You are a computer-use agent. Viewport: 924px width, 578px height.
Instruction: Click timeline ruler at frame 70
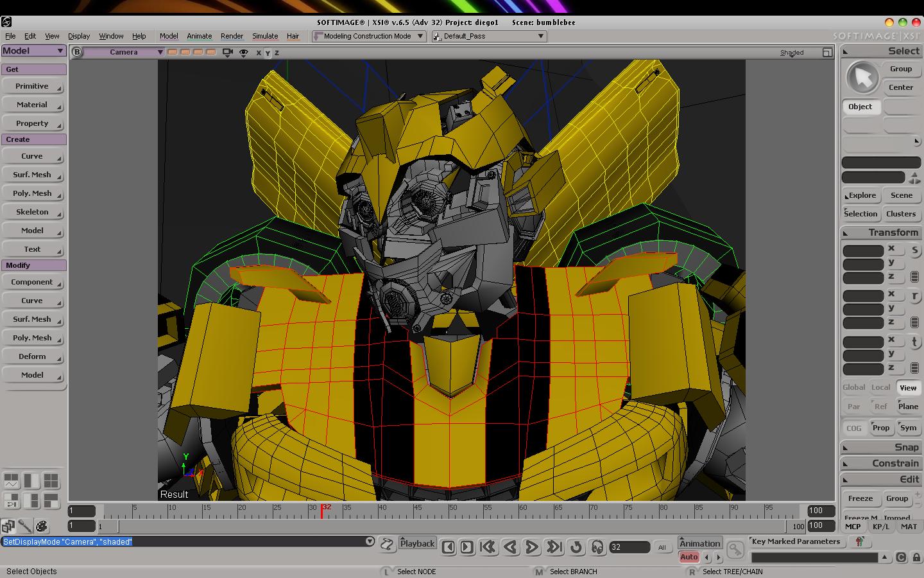coord(592,511)
